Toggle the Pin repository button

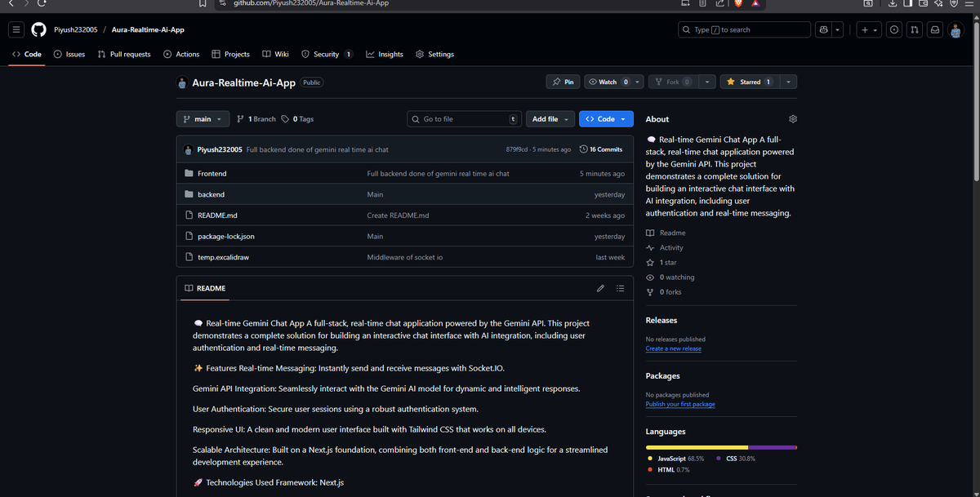coord(563,82)
